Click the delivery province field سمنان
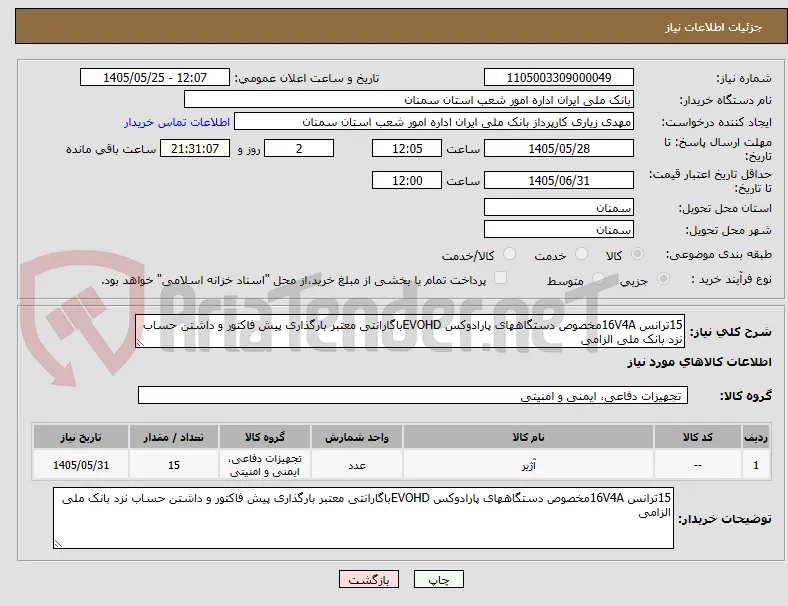The width and height of the screenshot is (788, 606). click(559, 208)
